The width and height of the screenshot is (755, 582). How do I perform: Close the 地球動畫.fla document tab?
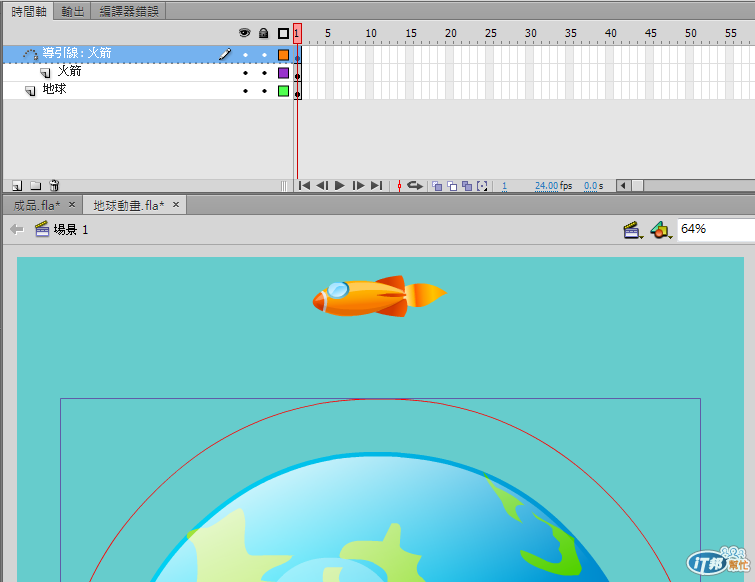176,205
